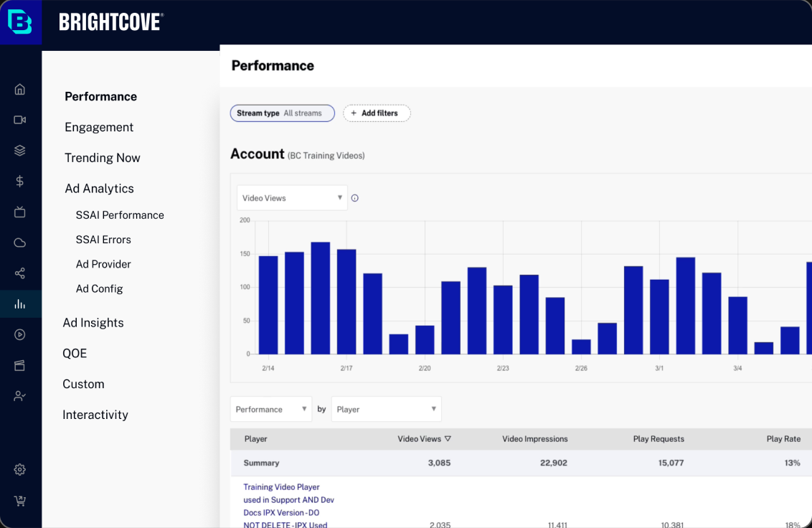This screenshot has height=528, width=812.
Task: Open the Media video camera icon
Action: tap(19, 120)
